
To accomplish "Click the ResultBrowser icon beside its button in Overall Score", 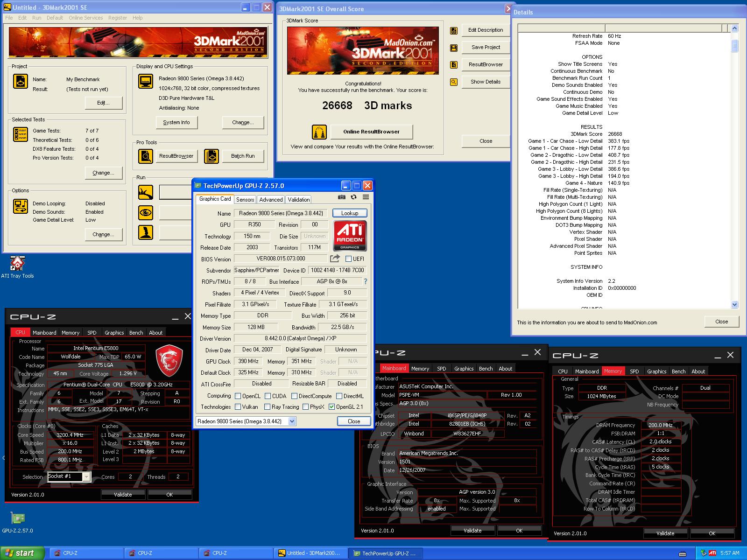I will tap(453, 65).
